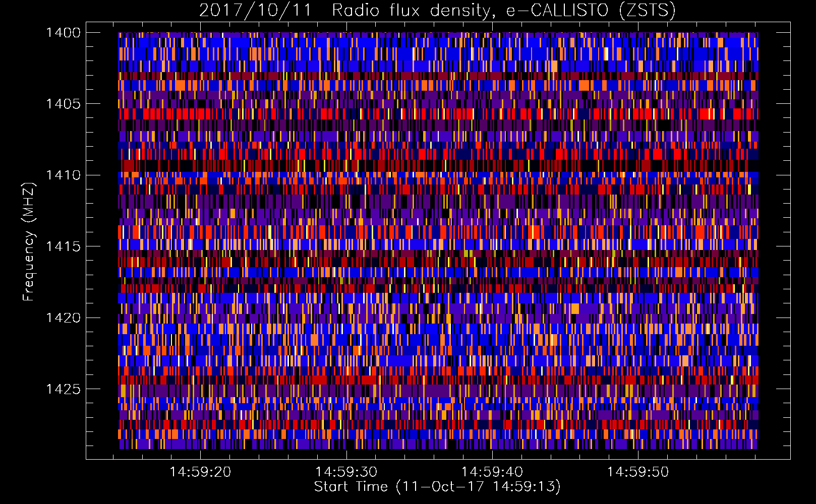The width and height of the screenshot is (816, 504).
Task: Select the 1425 frequency axis label
Action: [x=63, y=389]
